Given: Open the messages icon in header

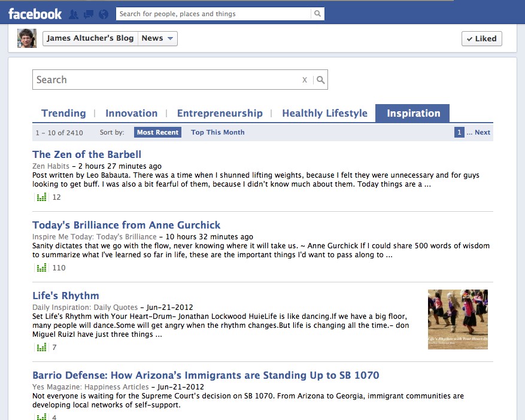Looking at the screenshot, I should 89,14.
